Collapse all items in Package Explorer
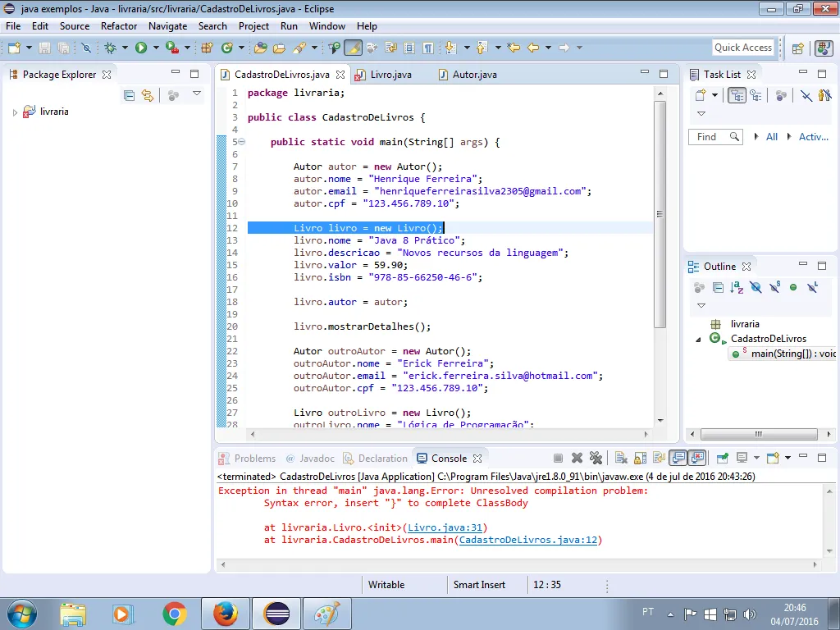Screen dimensions: 840x630 (x=129, y=95)
